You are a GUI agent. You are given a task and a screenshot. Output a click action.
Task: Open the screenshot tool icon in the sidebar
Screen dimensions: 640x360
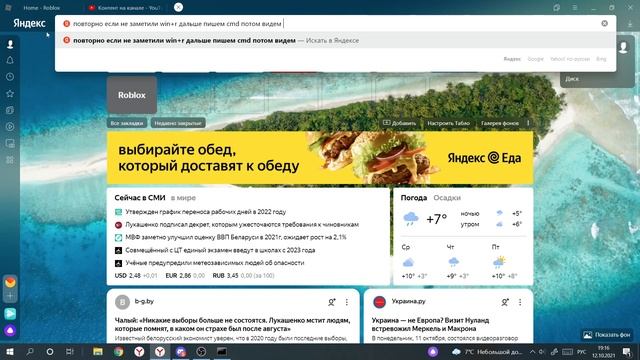click(x=10, y=143)
